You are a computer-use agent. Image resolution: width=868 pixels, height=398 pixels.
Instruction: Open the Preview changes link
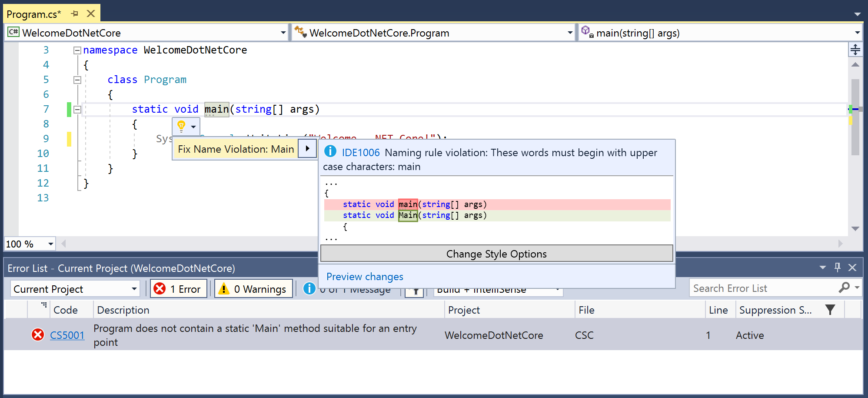click(365, 277)
